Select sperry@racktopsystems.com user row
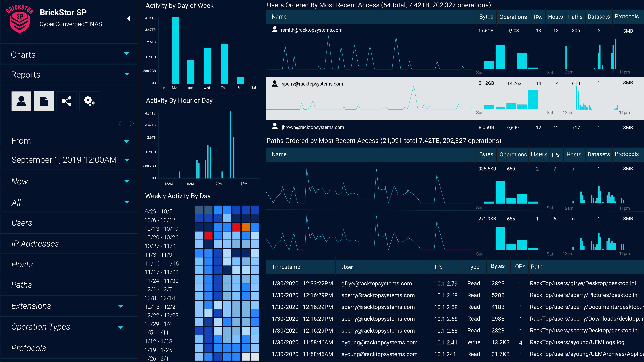The width and height of the screenshot is (644, 362). pyautogui.click(x=455, y=99)
